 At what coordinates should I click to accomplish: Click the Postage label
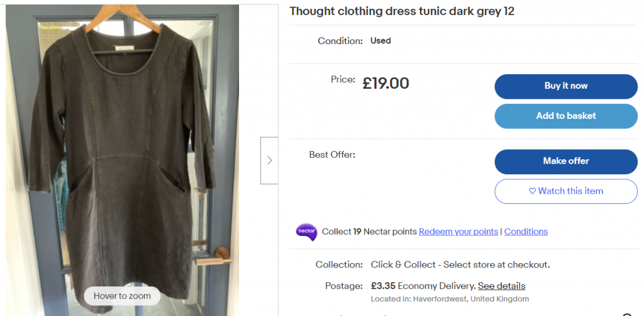point(343,286)
